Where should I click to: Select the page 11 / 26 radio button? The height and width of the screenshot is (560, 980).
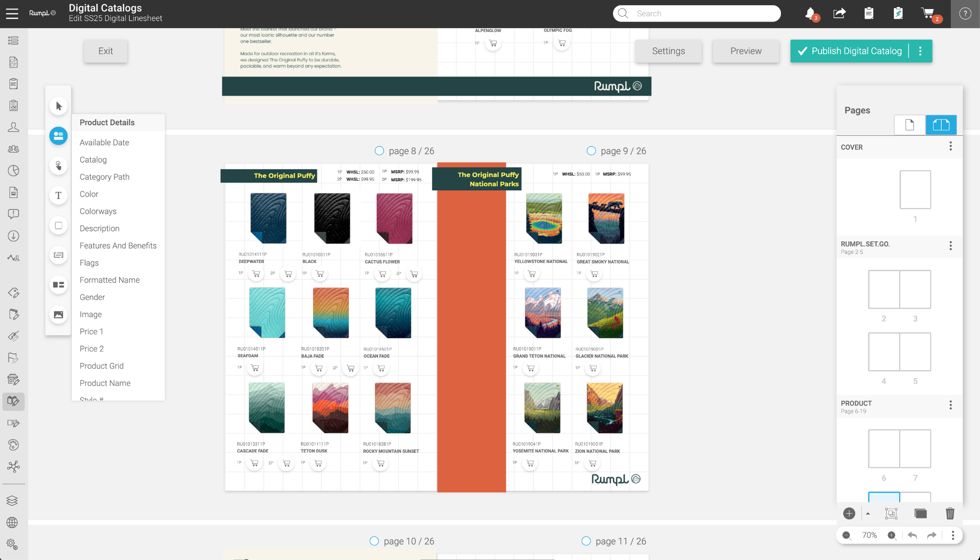point(586,541)
